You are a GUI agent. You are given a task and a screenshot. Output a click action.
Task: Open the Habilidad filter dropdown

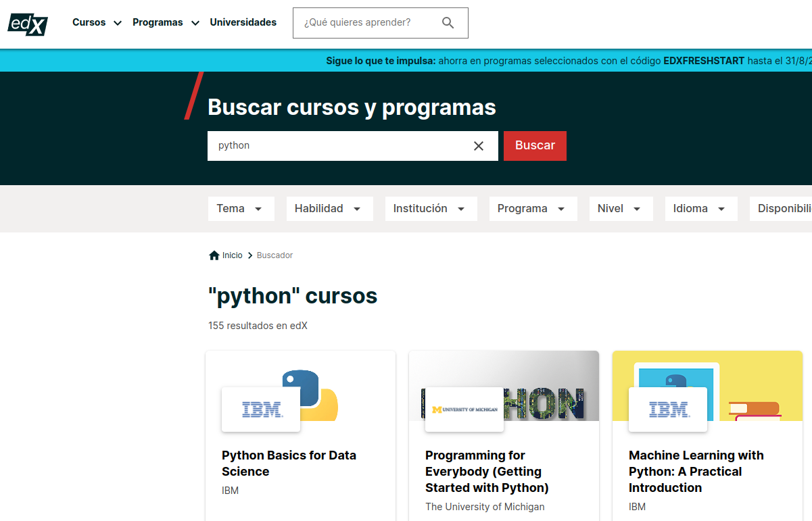click(x=329, y=208)
